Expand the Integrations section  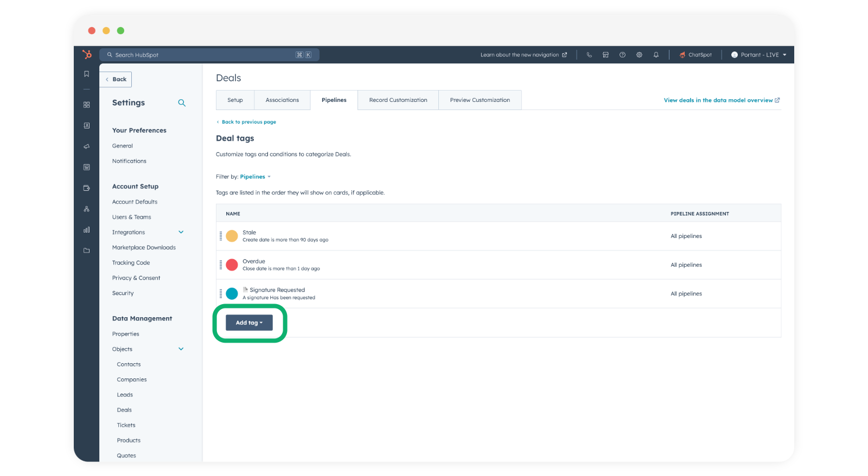181,232
